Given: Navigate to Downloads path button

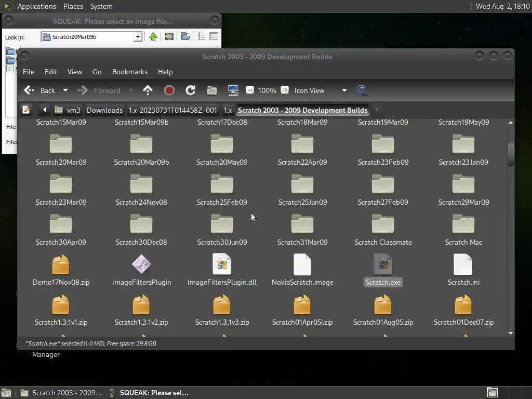Looking at the screenshot, I should 104,110.
